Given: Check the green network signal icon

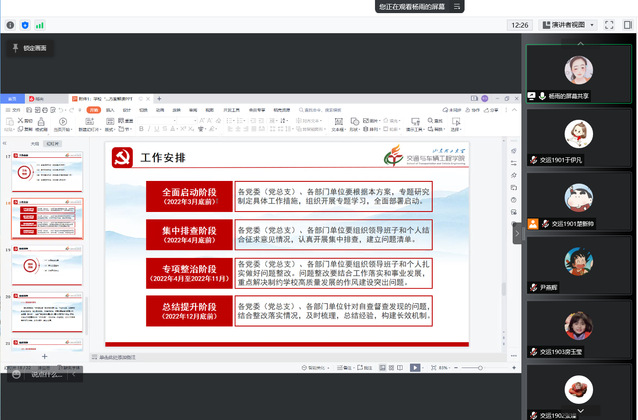Looking at the screenshot, I should coord(40,24).
